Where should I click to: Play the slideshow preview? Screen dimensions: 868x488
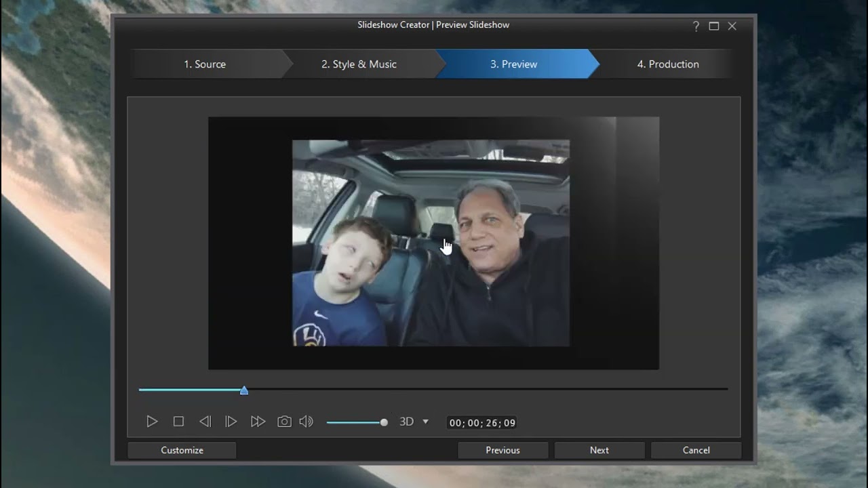(x=152, y=422)
